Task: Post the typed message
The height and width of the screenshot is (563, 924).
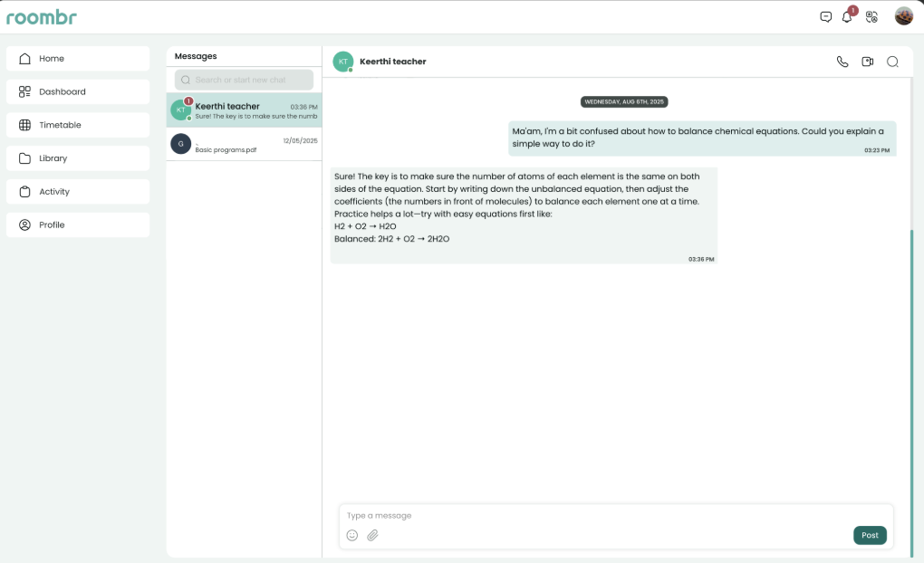Action: 869,535
